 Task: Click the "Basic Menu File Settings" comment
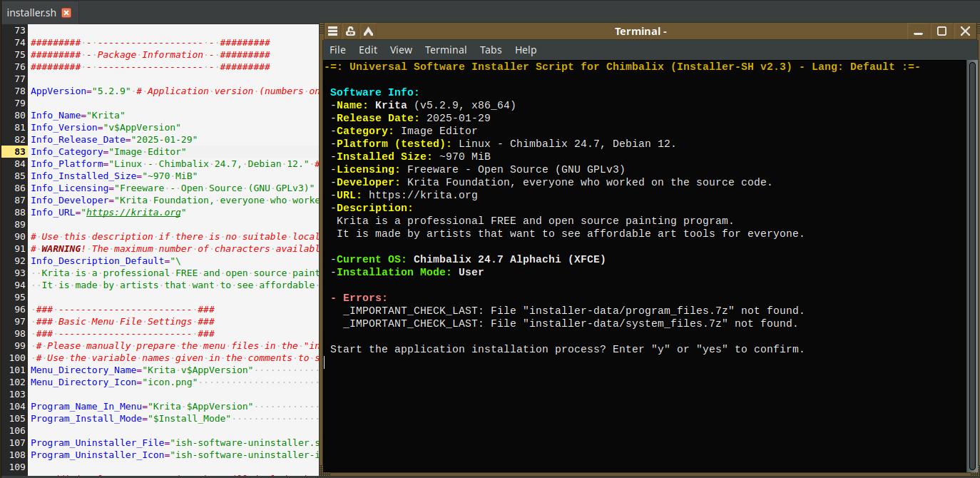coord(125,322)
